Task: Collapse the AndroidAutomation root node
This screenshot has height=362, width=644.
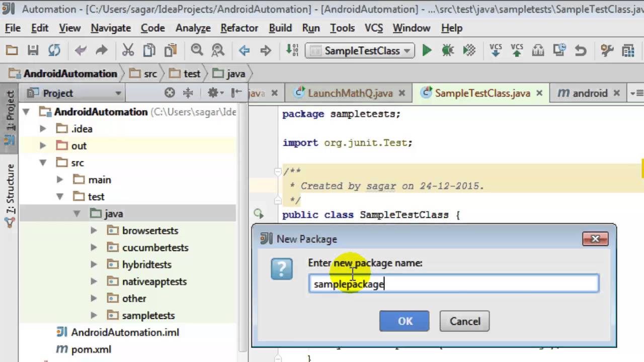Action: pos(26,112)
